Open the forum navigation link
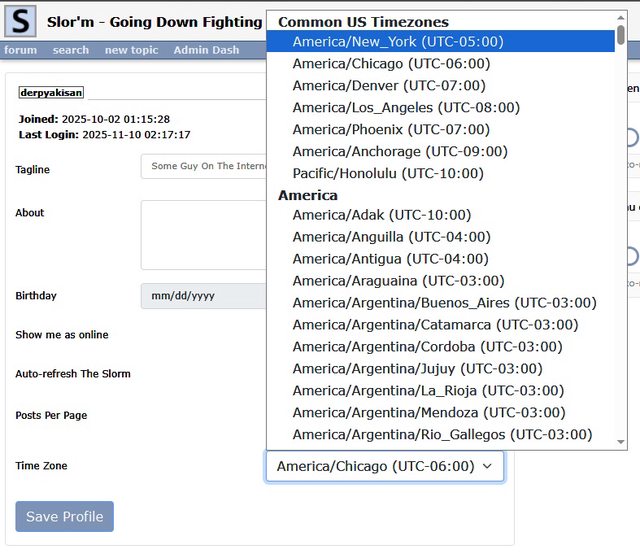This screenshot has width=640, height=558. tap(20, 50)
